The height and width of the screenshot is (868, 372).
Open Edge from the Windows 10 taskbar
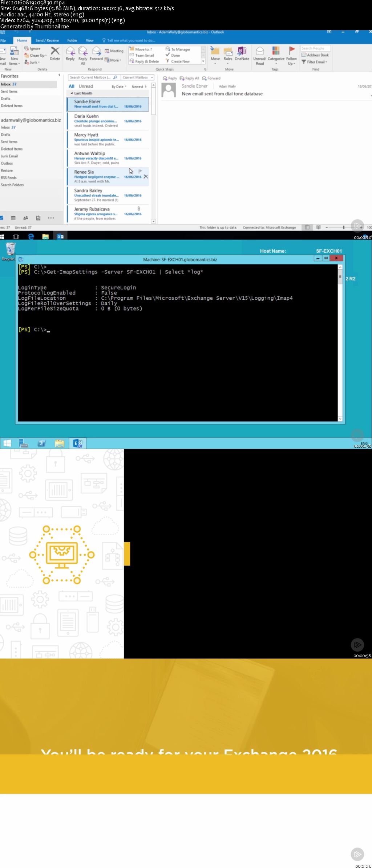(31, 236)
